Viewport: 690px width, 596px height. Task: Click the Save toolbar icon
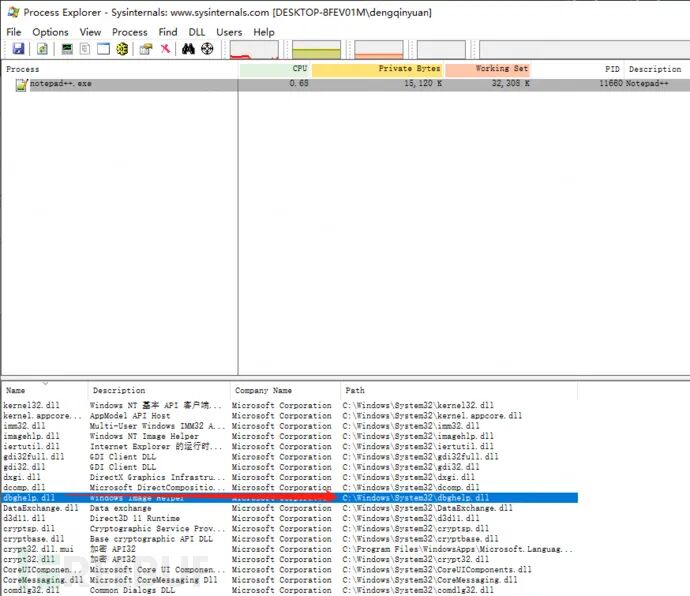18,49
